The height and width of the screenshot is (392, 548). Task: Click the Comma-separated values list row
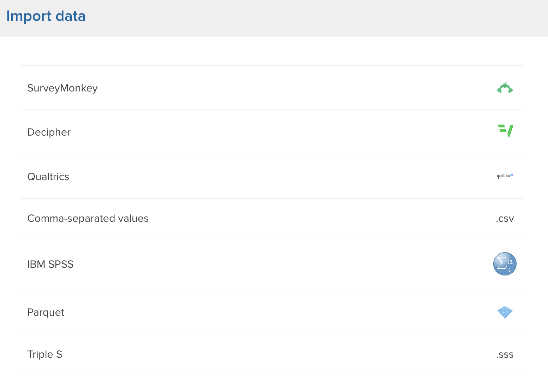point(272,218)
